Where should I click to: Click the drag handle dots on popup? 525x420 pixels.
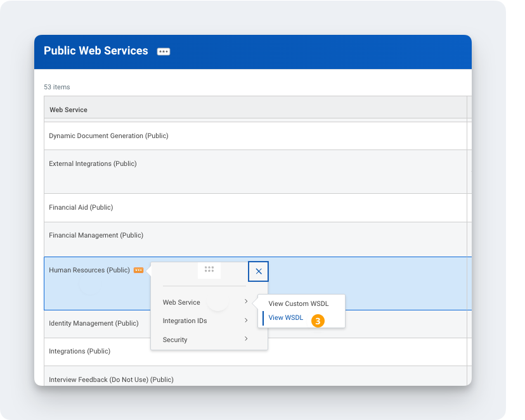point(209,269)
